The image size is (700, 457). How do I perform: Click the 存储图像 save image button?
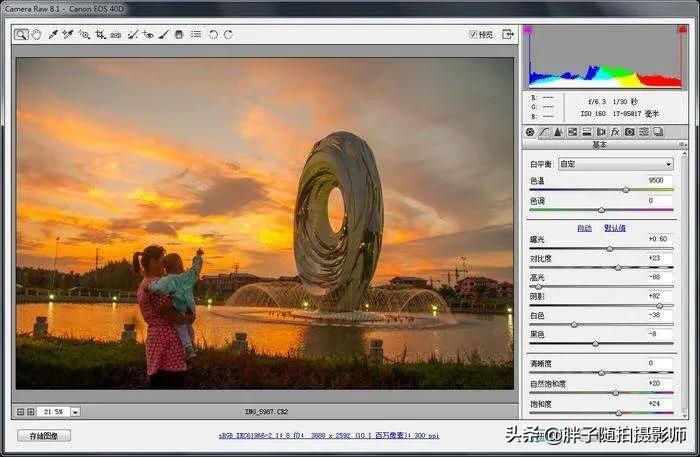(44, 435)
